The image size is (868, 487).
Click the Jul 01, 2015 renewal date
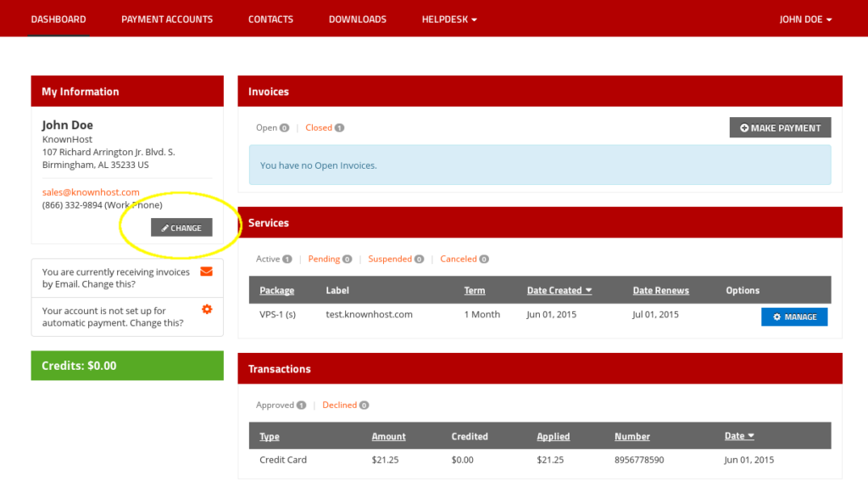655,314
